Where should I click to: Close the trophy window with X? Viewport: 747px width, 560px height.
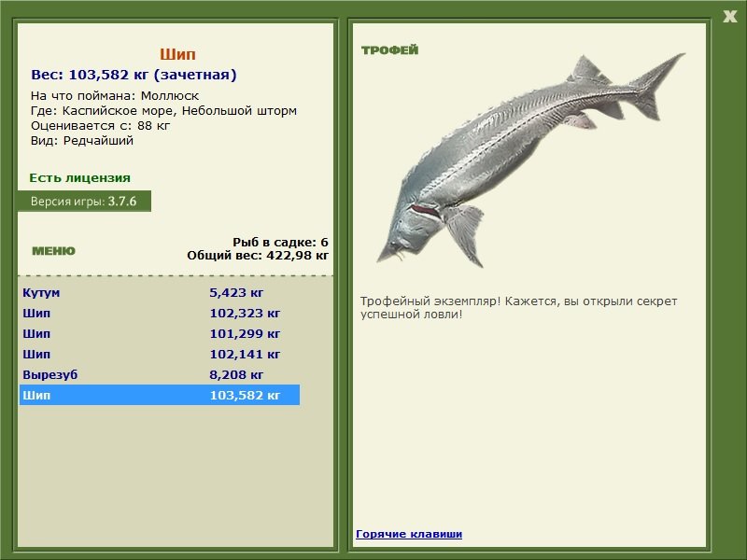coord(729,17)
